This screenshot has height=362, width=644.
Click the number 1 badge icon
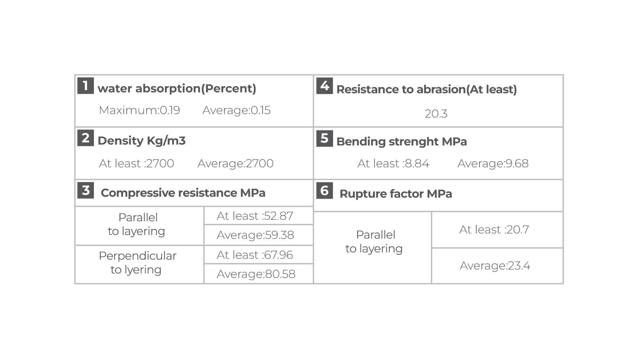pos(86,85)
